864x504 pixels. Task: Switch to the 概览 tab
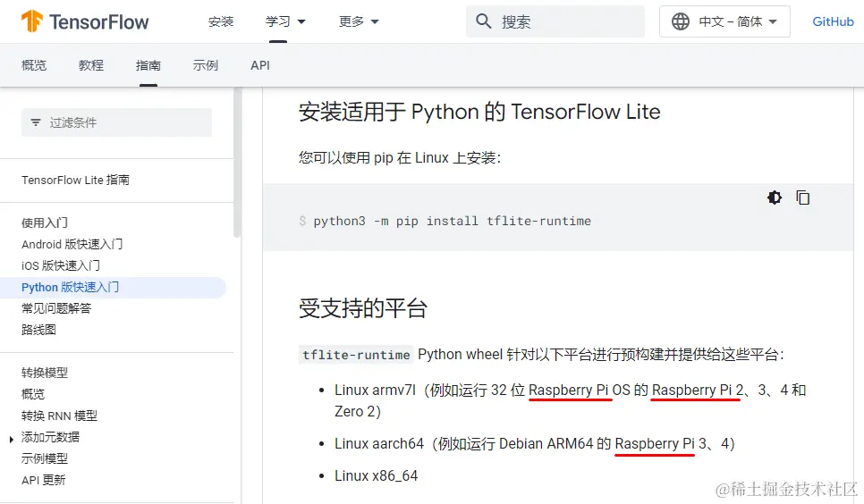(34, 65)
